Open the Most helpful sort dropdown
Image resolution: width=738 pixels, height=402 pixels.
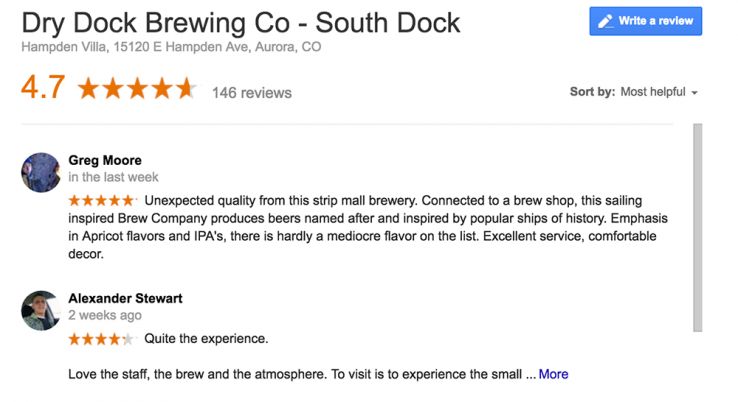(x=652, y=92)
